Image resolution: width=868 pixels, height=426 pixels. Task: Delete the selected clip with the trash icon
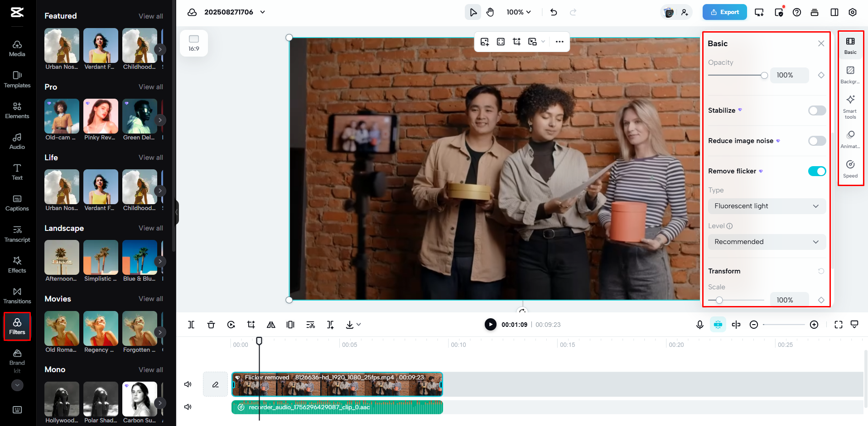[211, 325]
